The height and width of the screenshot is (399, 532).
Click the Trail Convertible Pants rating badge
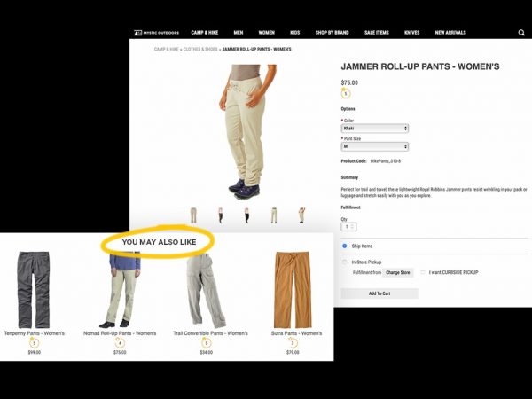[x=207, y=343]
